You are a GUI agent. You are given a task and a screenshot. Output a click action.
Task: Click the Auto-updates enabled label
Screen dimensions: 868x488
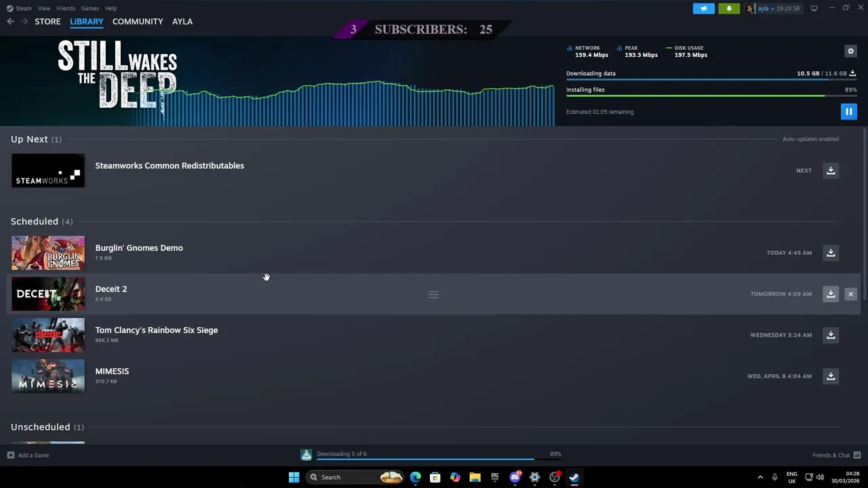(810, 139)
